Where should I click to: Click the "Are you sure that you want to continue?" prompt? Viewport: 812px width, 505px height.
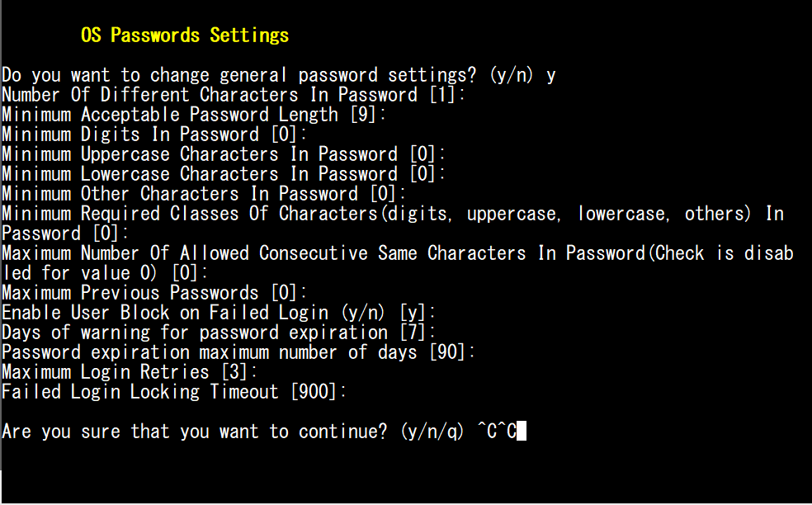(x=194, y=432)
